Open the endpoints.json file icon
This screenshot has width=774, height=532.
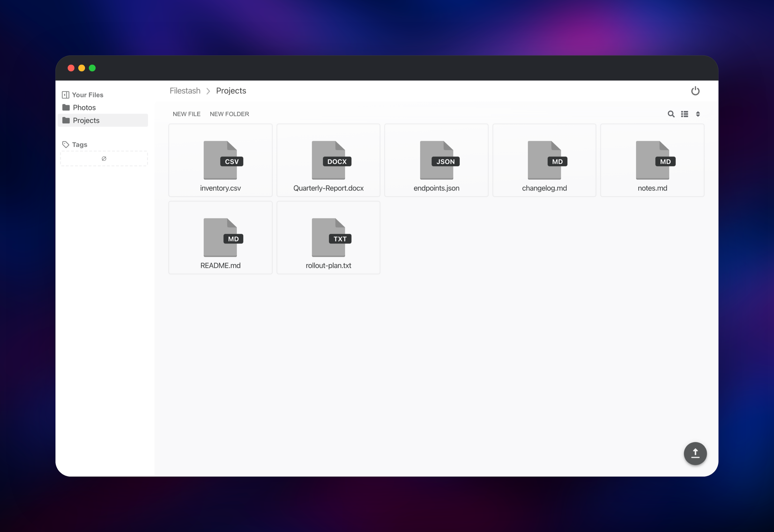click(x=439, y=160)
